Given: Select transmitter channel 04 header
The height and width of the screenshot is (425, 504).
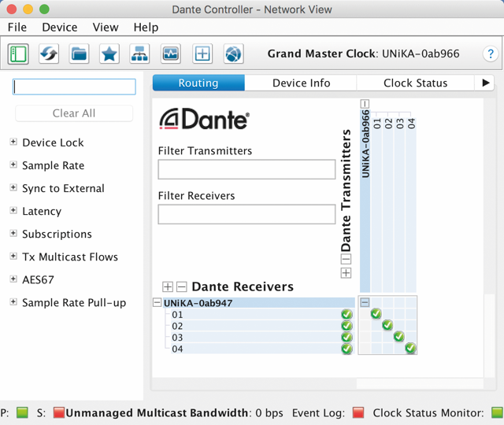Looking at the screenshot, I should [x=411, y=124].
